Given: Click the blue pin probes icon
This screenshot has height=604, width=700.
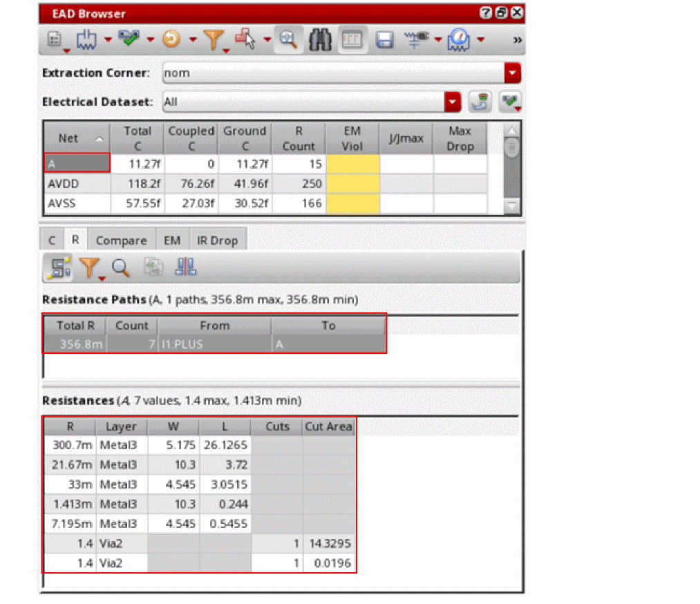Looking at the screenshot, I should [x=185, y=267].
